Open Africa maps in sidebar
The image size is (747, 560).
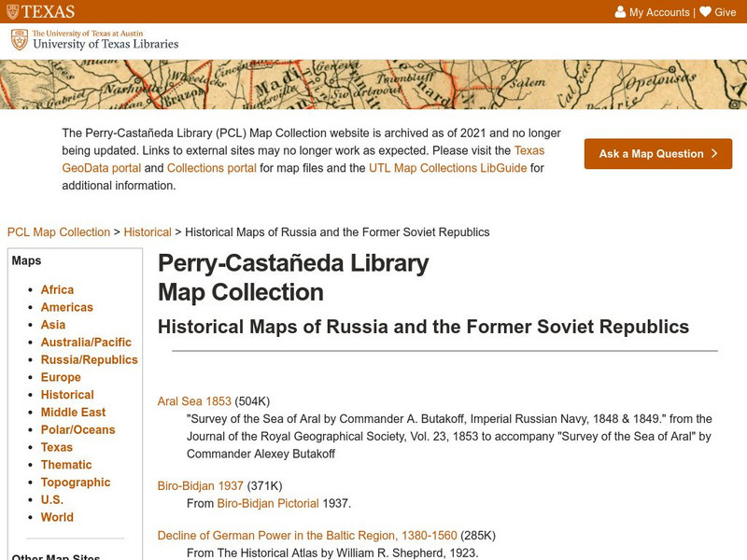(57, 289)
